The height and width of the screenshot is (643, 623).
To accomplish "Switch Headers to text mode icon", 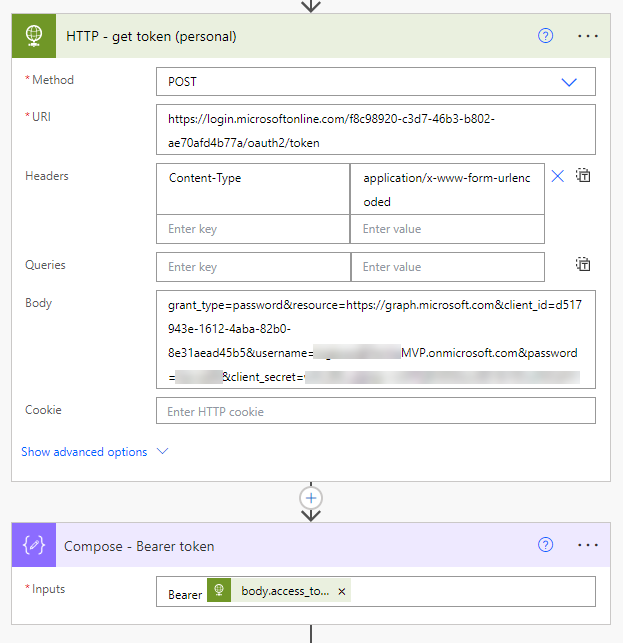I will [x=583, y=176].
